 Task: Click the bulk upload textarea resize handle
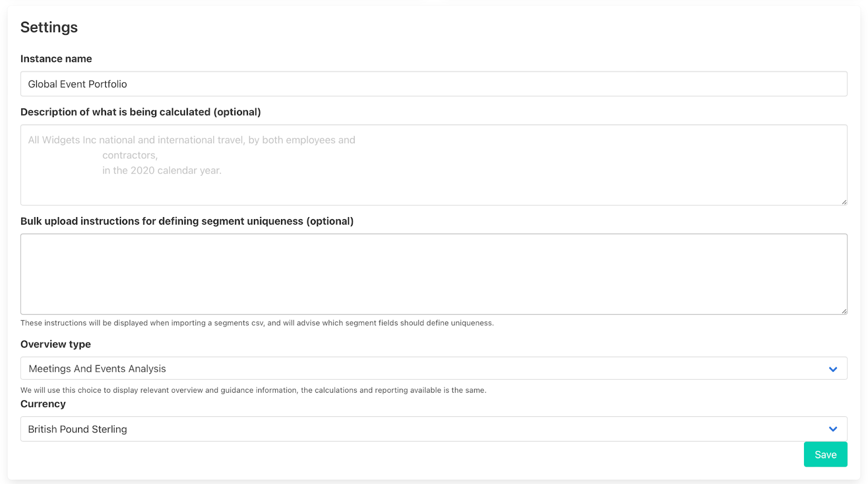[844, 311]
